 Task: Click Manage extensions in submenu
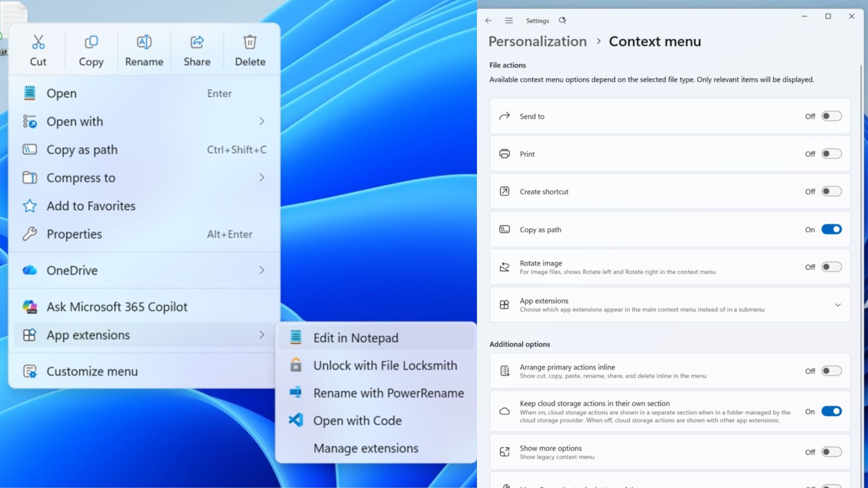click(x=376, y=448)
